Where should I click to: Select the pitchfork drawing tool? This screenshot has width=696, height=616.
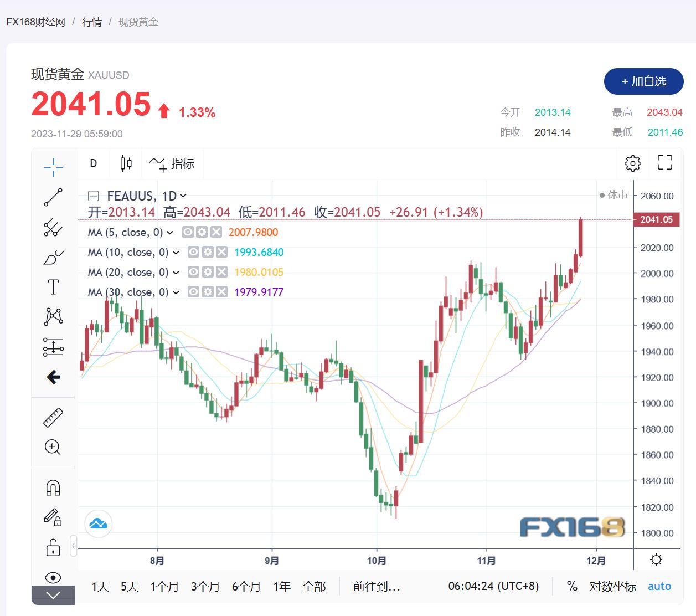53,227
